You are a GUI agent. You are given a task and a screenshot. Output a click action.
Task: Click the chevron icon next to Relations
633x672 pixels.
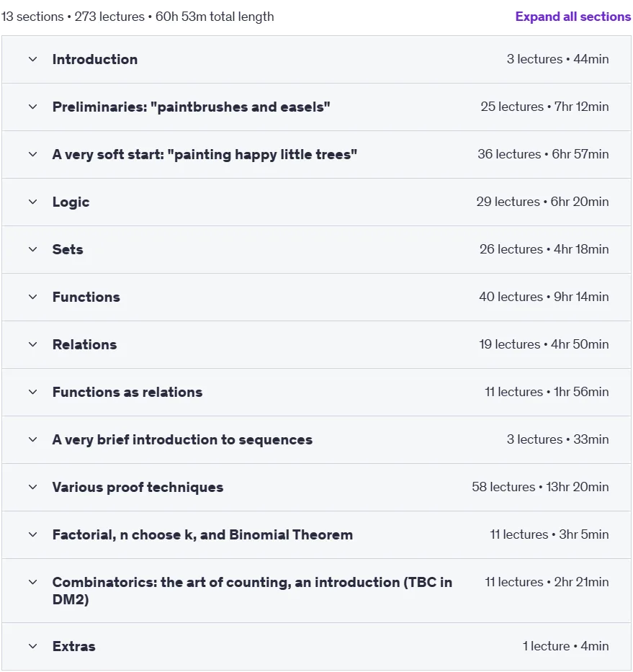[x=33, y=344]
